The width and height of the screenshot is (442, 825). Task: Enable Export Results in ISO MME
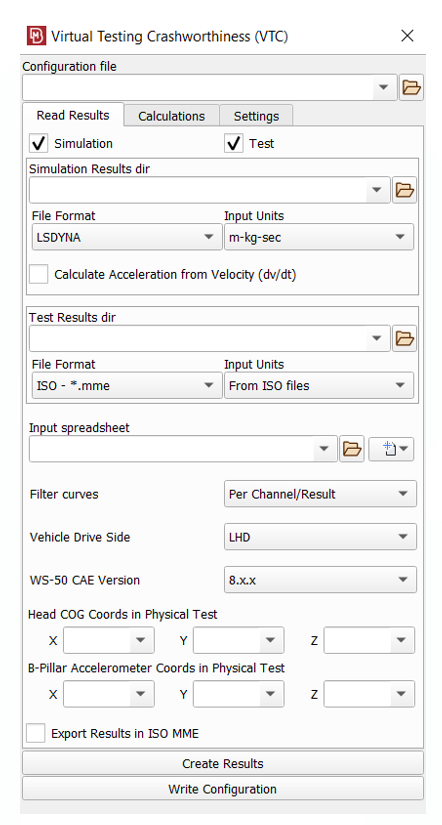(x=36, y=733)
